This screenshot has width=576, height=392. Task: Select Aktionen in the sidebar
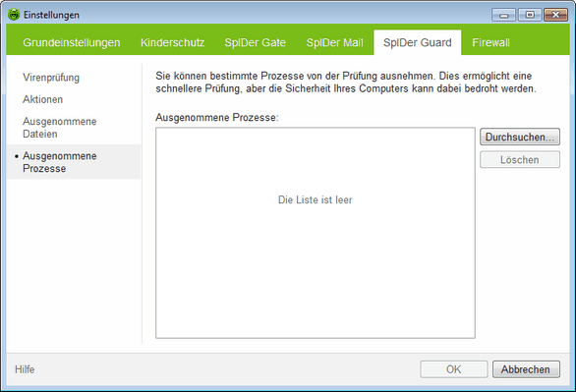[x=42, y=99]
